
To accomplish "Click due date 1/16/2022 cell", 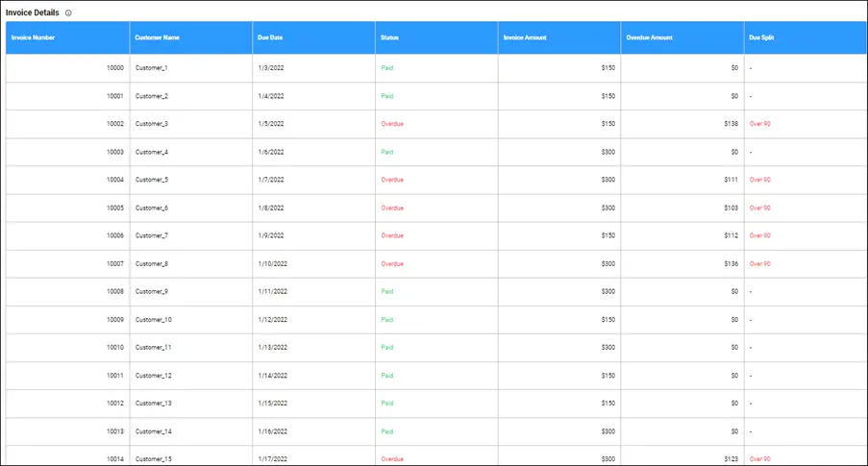I will [272, 431].
